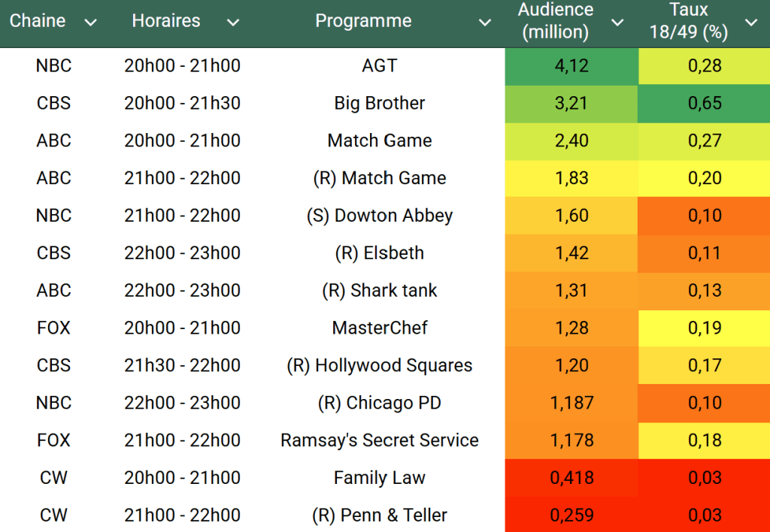Click the (S) Dowton Abbey cell

pos(380,216)
